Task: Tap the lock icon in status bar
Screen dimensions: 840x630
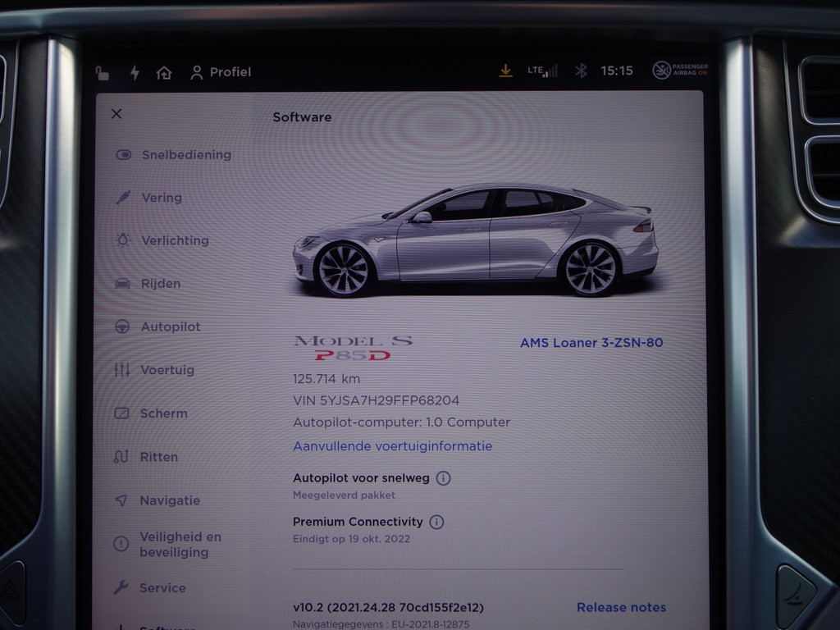Action: click(x=103, y=72)
